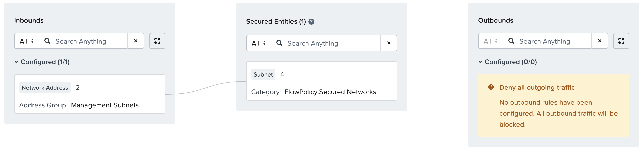Collapse the Outbounds Configured (0/0) section
This screenshot has width=644, height=151.
pos(480,62)
